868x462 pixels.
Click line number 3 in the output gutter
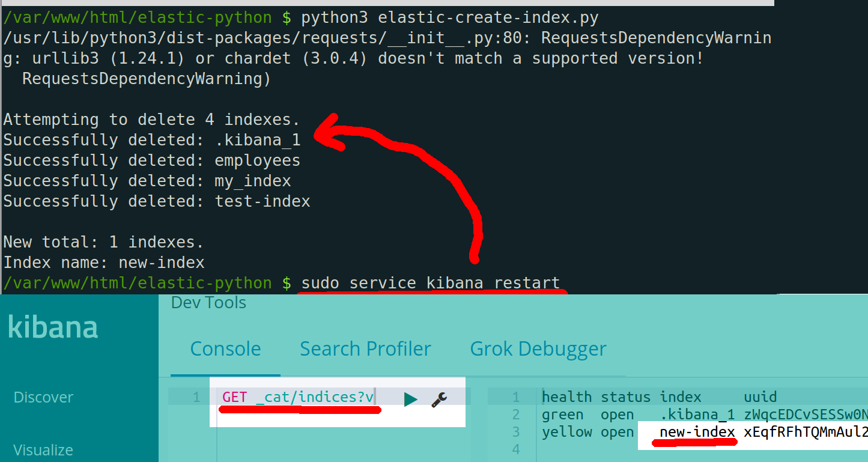[x=515, y=431]
